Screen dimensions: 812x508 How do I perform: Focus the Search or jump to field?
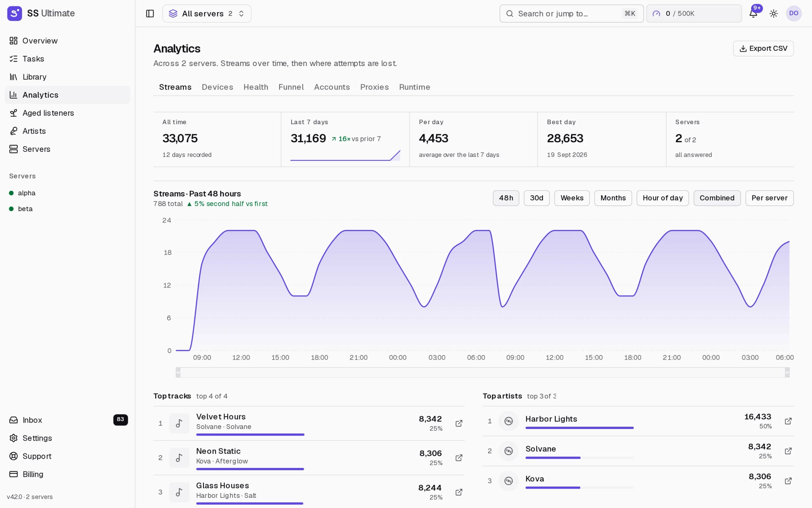(572, 13)
